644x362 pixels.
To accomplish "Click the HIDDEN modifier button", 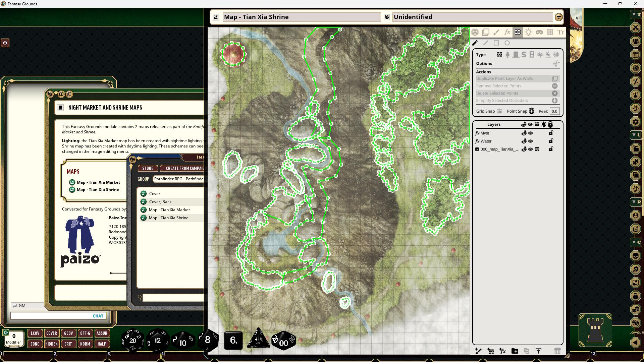I will (52, 344).
